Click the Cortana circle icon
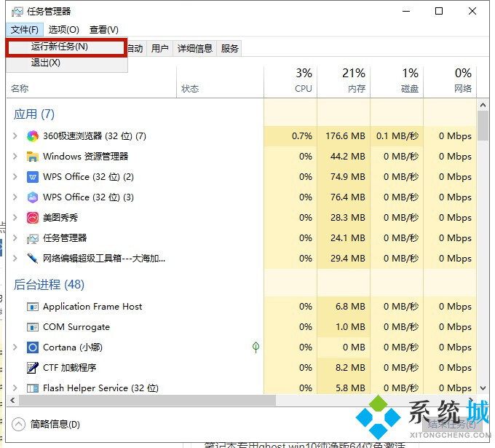 [x=33, y=347]
